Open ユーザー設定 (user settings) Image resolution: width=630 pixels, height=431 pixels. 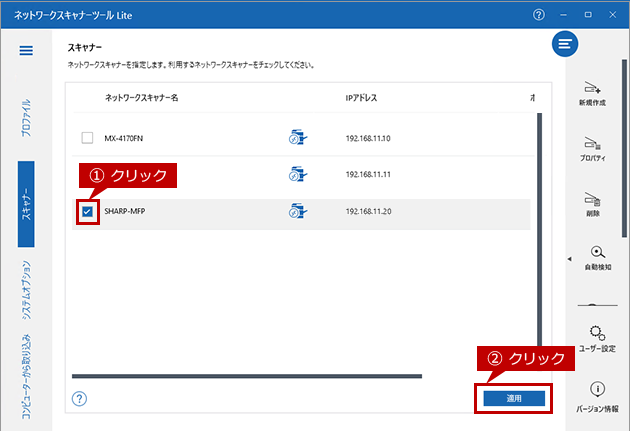coord(597,339)
